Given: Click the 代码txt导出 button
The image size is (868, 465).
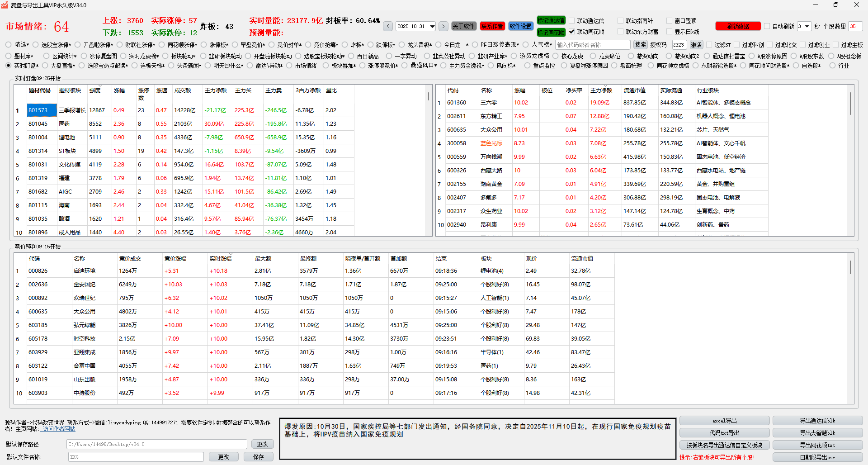Looking at the screenshot, I should pos(725,433).
